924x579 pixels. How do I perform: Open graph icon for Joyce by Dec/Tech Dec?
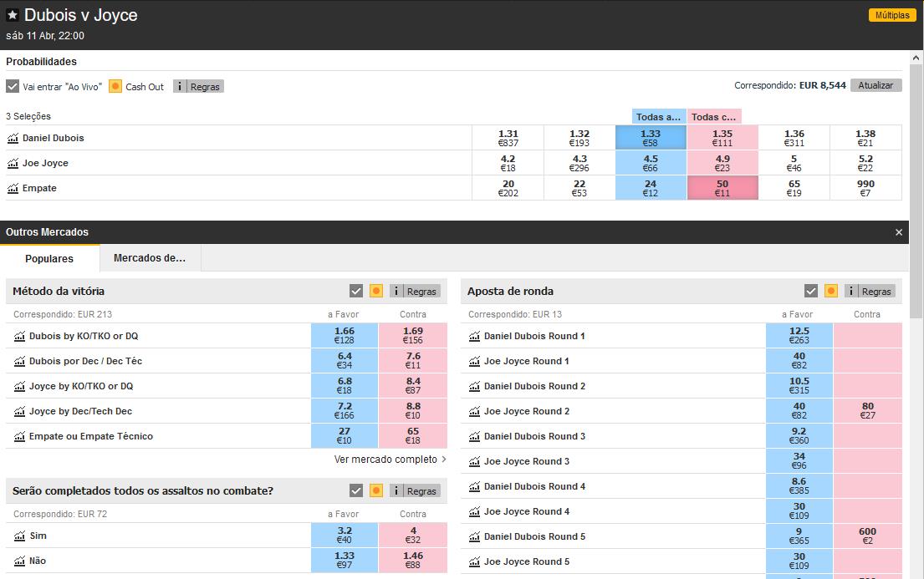[19, 411]
